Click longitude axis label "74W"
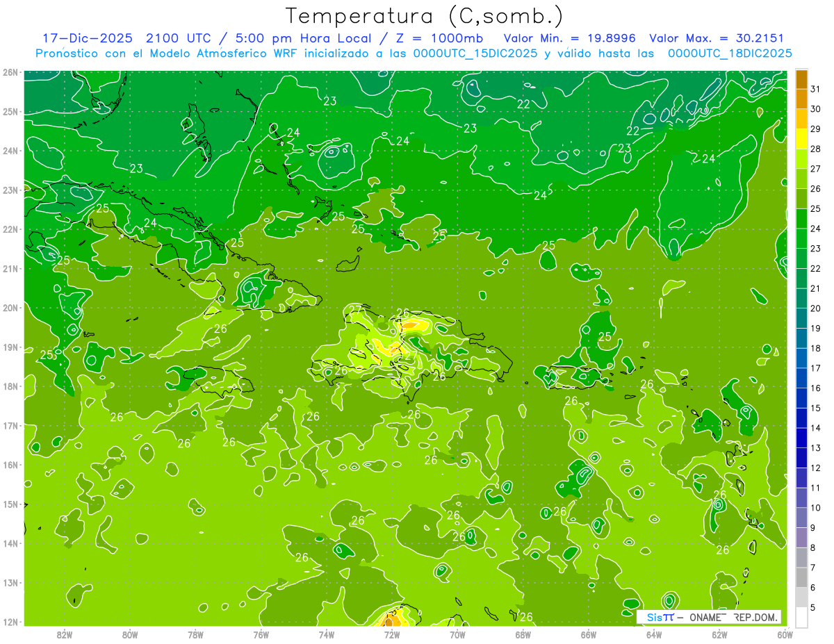The width and height of the screenshot is (834, 644). pyautogui.click(x=327, y=634)
